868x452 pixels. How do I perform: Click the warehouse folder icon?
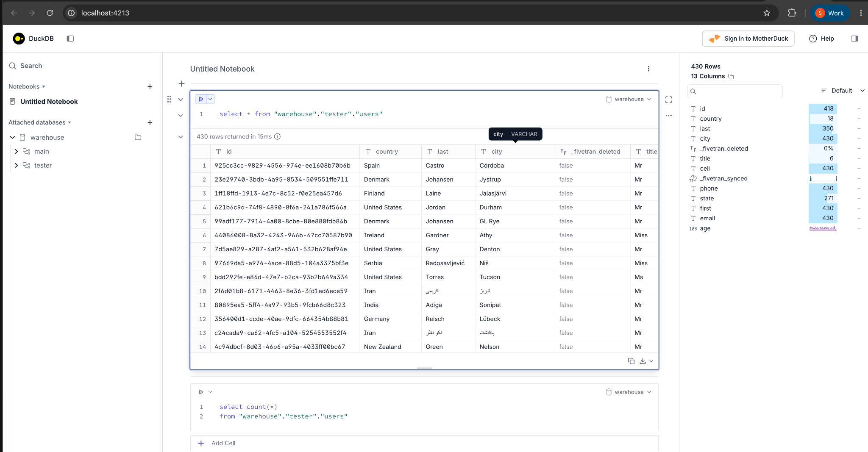[138, 137]
